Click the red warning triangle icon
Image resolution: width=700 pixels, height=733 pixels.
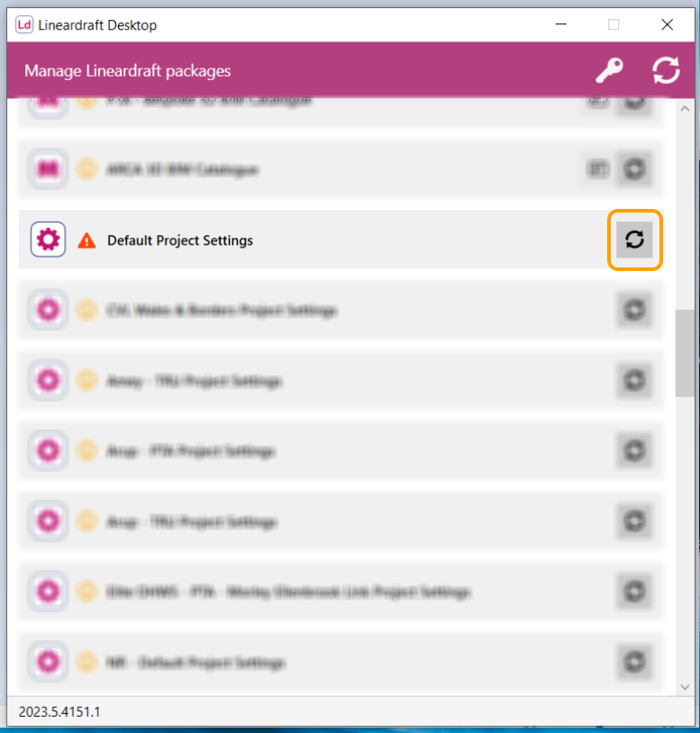click(x=86, y=240)
